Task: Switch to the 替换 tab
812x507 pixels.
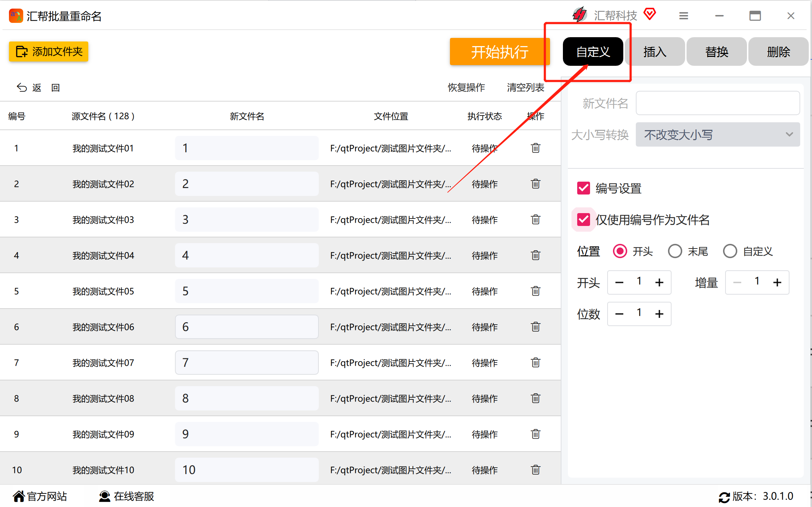Action: (x=717, y=52)
